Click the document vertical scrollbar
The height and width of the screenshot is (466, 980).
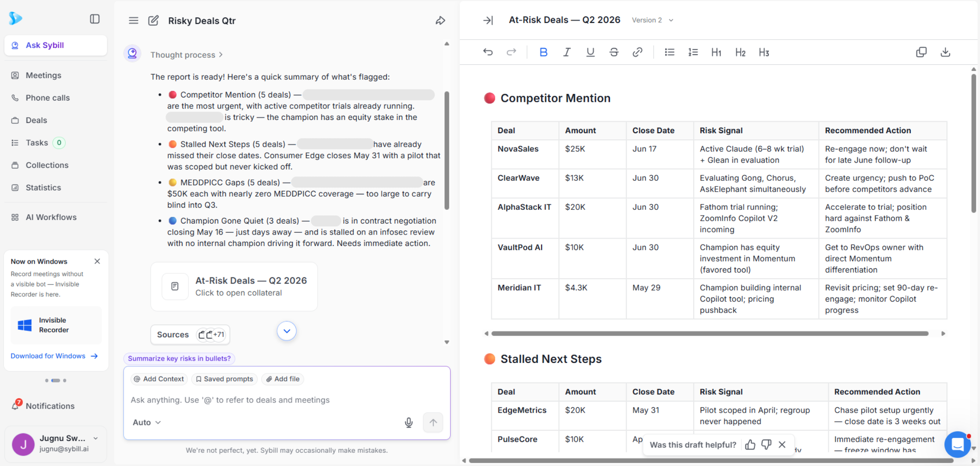[973, 143]
